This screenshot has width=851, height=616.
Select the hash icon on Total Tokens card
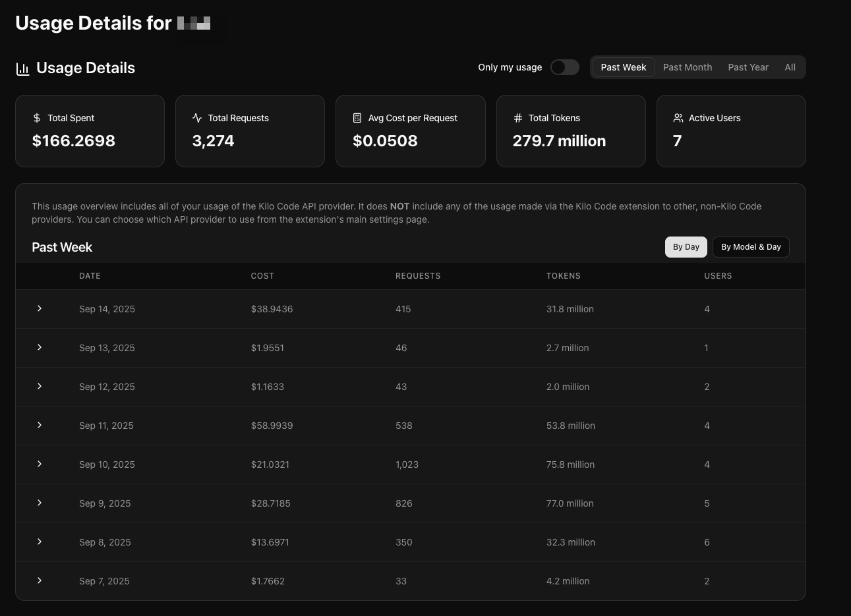tap(517, 118)
